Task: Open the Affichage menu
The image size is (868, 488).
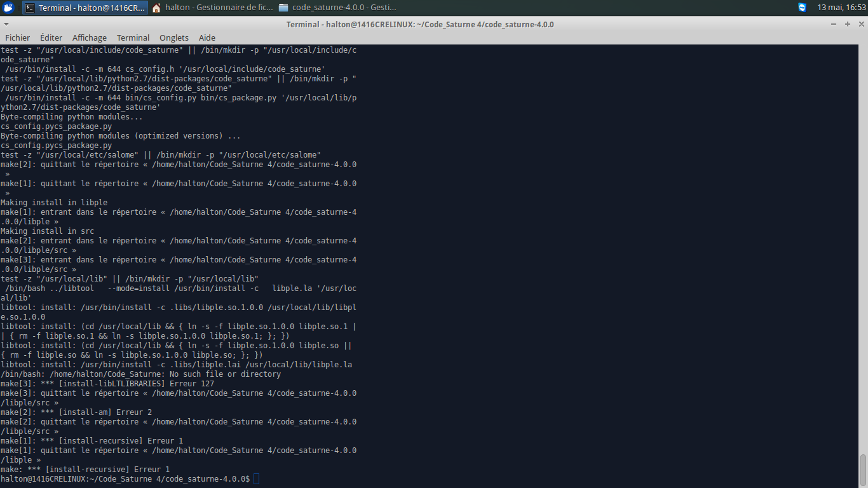Action: click(90, 38)
